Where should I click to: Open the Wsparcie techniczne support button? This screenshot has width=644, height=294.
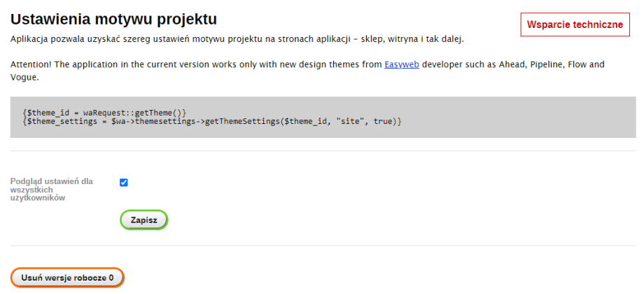[575, 24]
